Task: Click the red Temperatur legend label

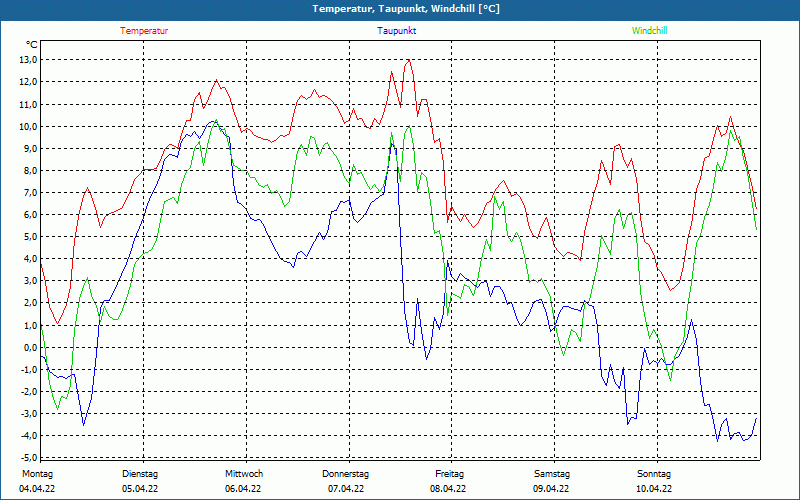Action: [144, 31]
